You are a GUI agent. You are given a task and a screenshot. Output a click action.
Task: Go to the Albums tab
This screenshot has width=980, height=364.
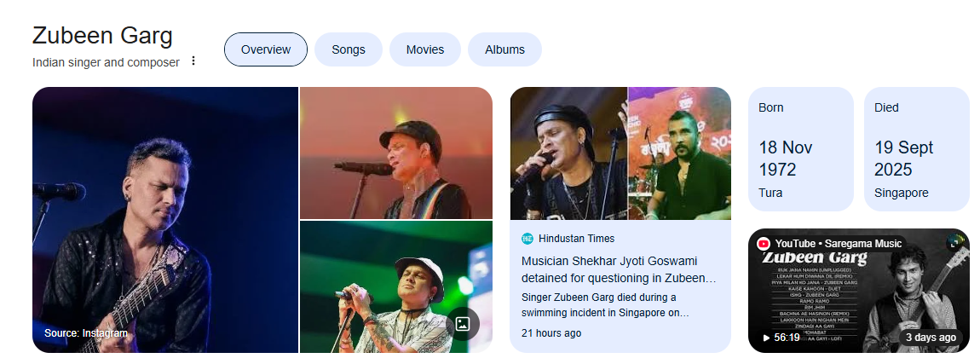(x=504, y=49)
